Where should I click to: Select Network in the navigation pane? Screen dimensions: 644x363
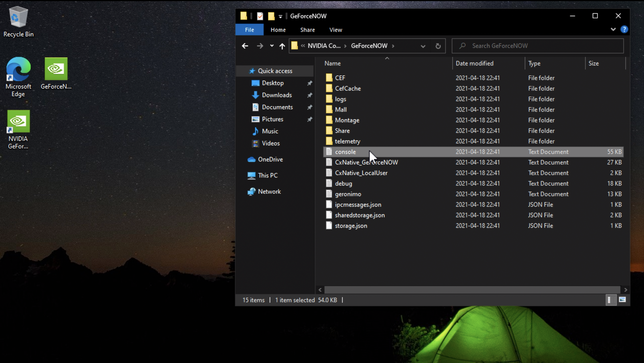point(269,191)
